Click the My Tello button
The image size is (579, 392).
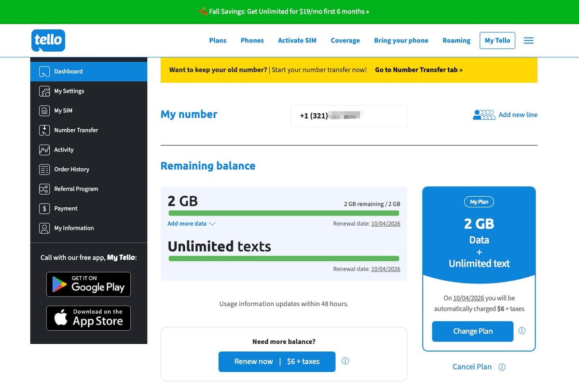click(497, 41)
